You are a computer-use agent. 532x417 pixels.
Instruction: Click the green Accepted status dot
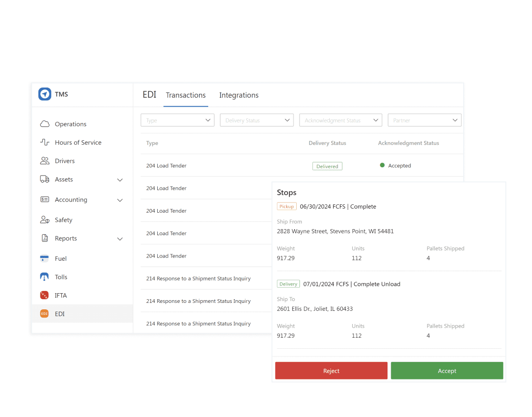(382, 165)
